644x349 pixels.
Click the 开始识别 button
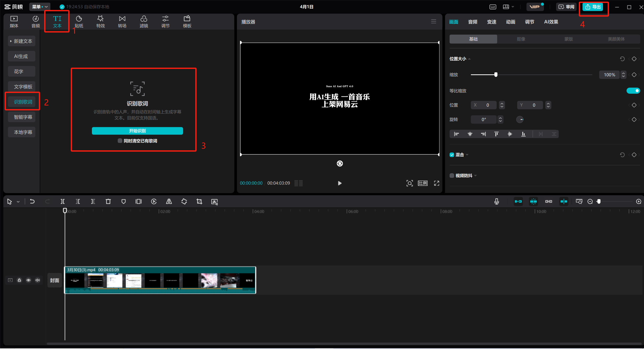(137, 131)
